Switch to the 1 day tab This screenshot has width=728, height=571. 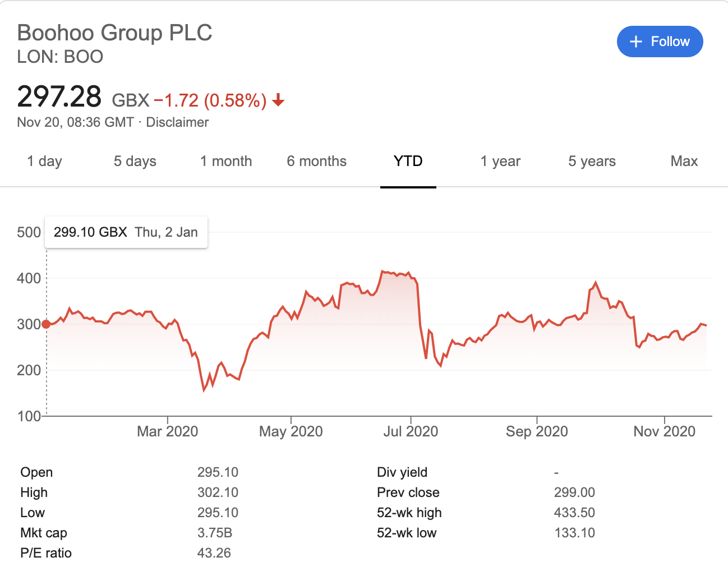(x=44, y=162)
